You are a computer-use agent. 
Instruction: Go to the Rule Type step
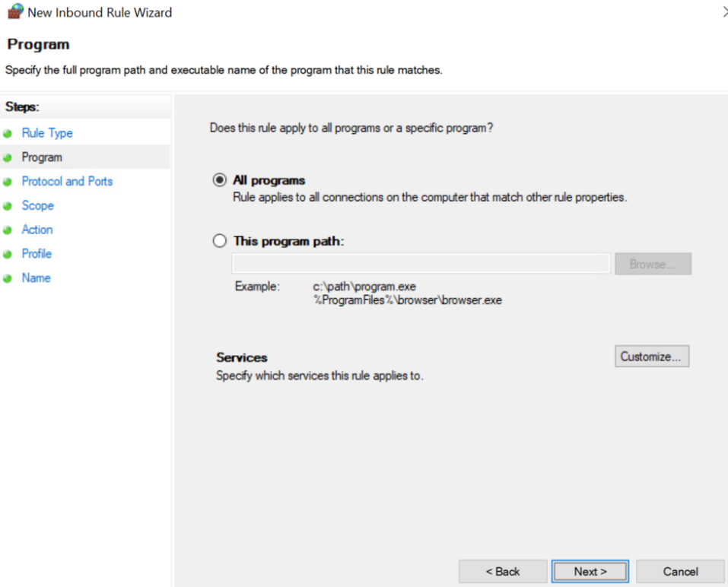click(47, 133)
